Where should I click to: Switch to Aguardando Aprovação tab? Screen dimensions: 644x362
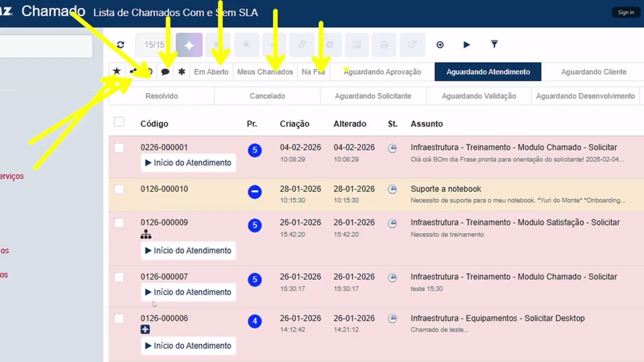[382, 72]
